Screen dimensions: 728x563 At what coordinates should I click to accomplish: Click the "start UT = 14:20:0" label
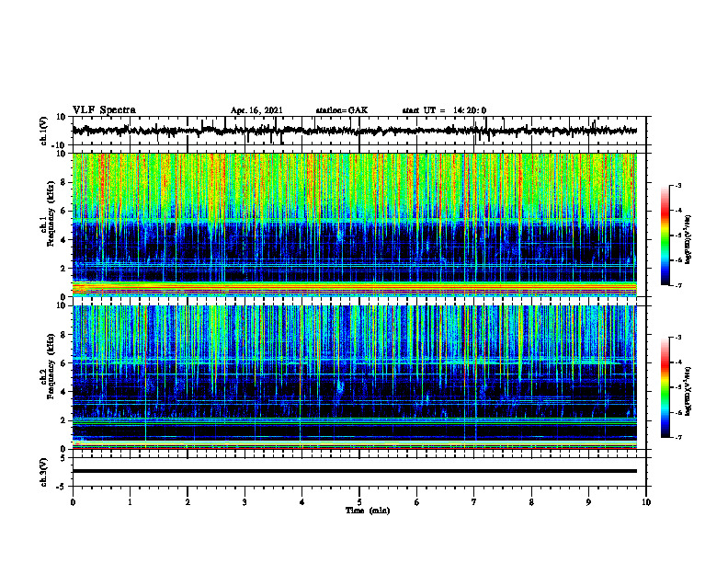pyautogui.click(x=444, y=110)
